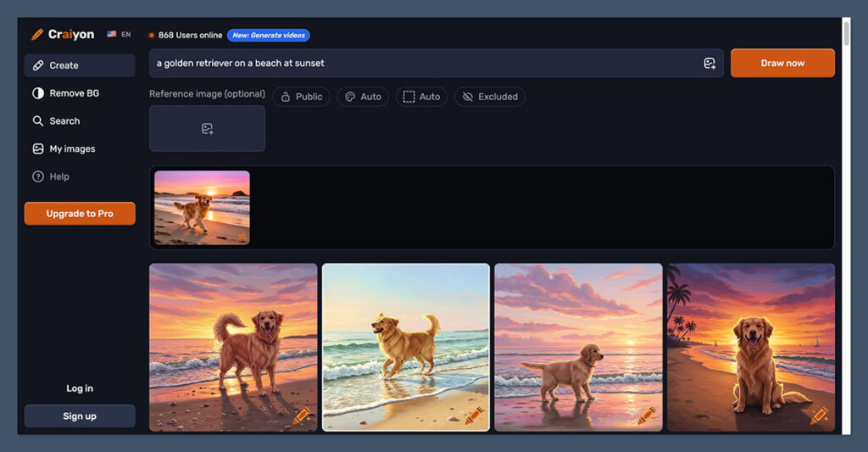Open the Create menu item

tap(80, 65)
